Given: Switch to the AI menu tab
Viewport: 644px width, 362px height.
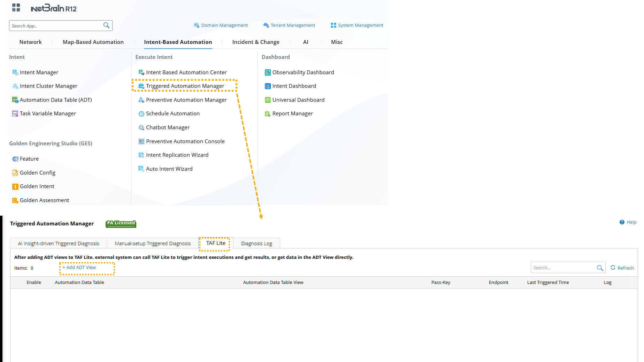Looking at the screenshot, I should 306,42.
